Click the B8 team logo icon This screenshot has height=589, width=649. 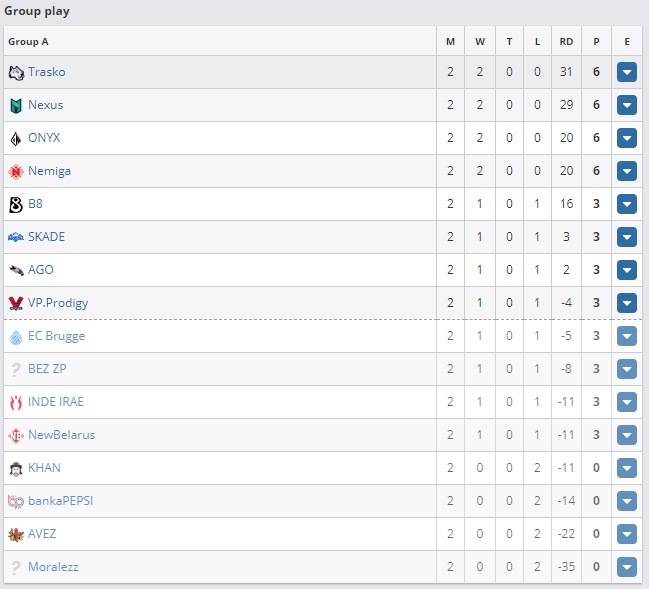(16, 204)
